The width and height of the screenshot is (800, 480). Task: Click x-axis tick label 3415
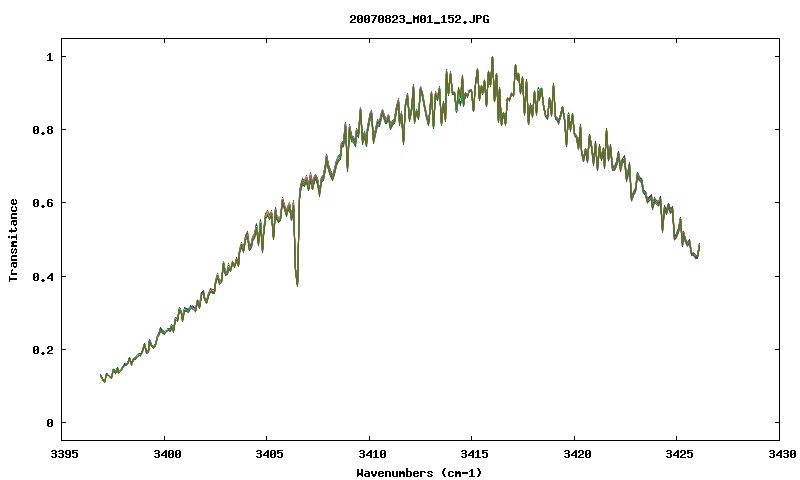(474, 454)
